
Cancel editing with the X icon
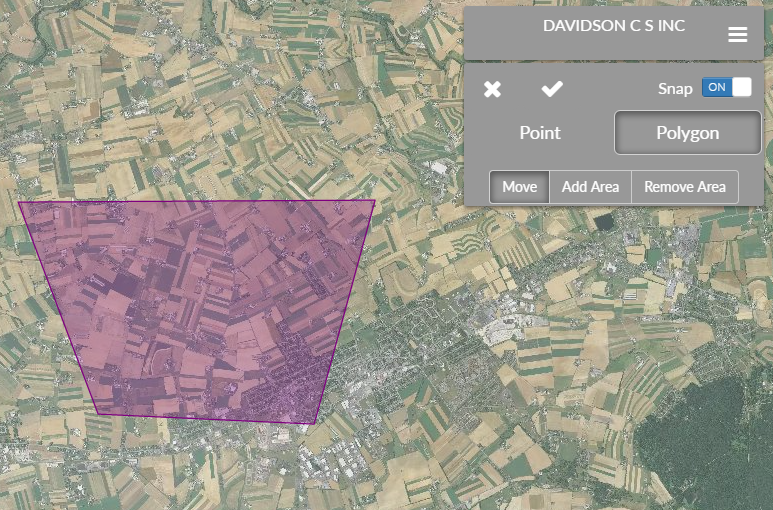click(492, 89)
